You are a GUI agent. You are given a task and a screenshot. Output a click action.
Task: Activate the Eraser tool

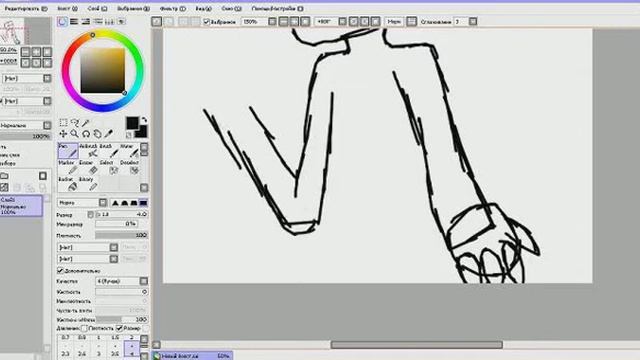pos(89,167)
